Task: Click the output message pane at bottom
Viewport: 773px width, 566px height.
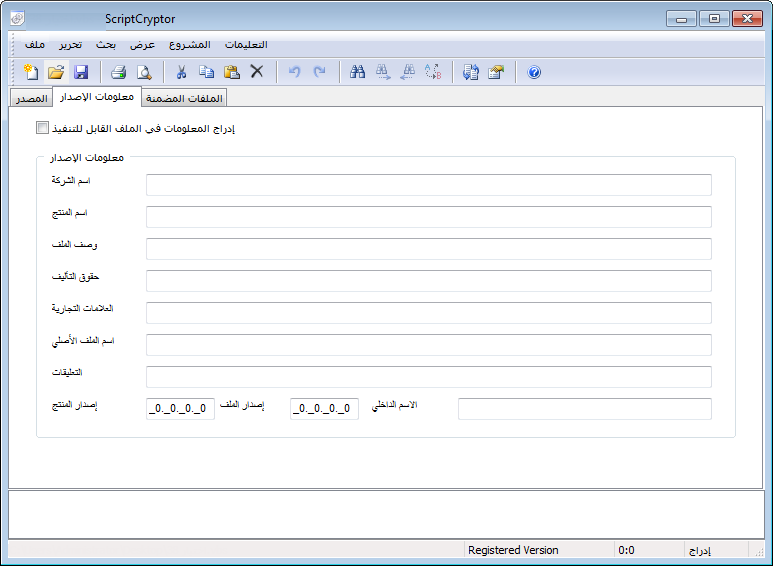Action: (x=386, y=514)
